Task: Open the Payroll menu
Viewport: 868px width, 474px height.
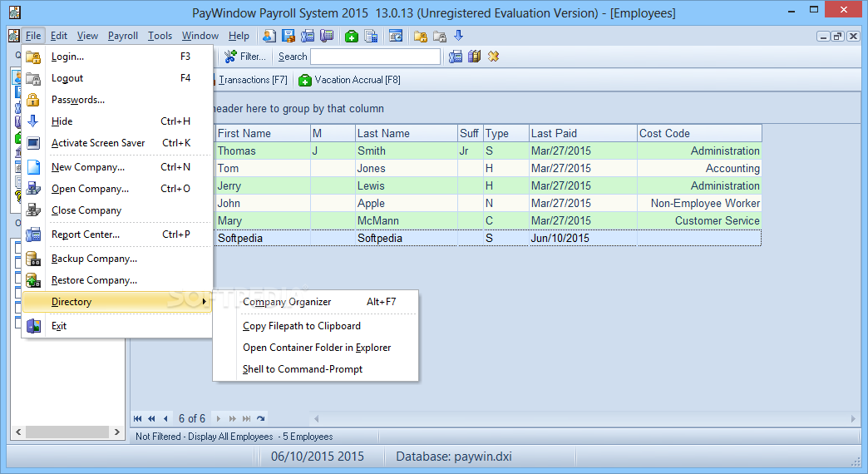Action: coord(123,36)
